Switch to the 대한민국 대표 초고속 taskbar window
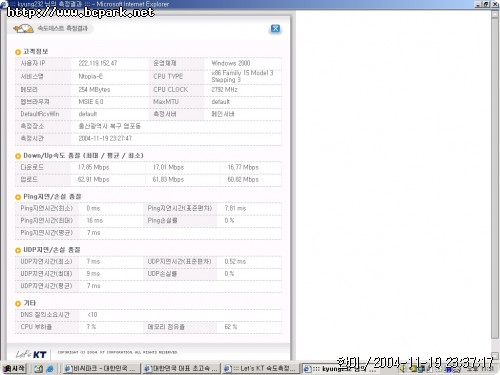 pos(182,369)
